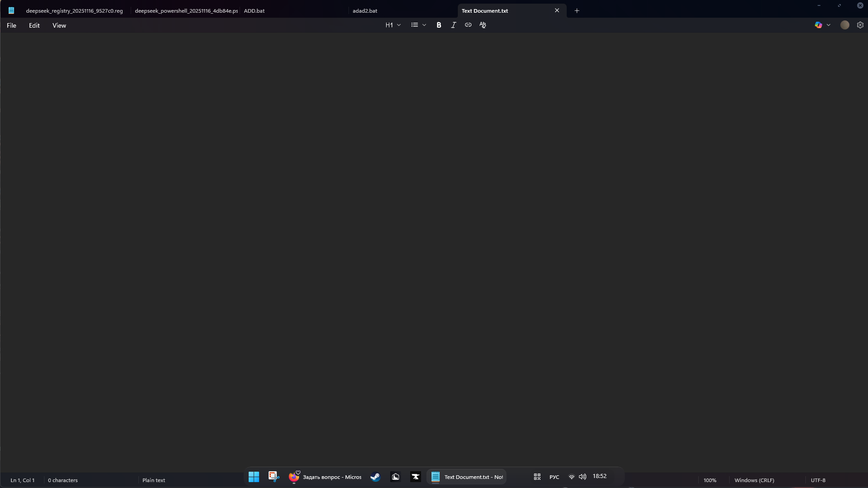Open the Windows Start menu
This screenshot has width=868, height=488.
pos(254,477)
